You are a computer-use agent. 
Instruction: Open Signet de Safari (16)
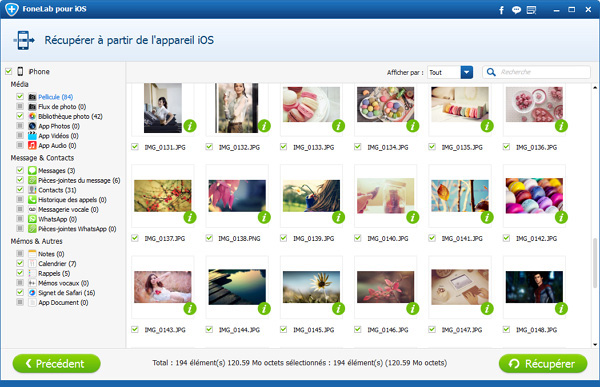coord(67,293)
